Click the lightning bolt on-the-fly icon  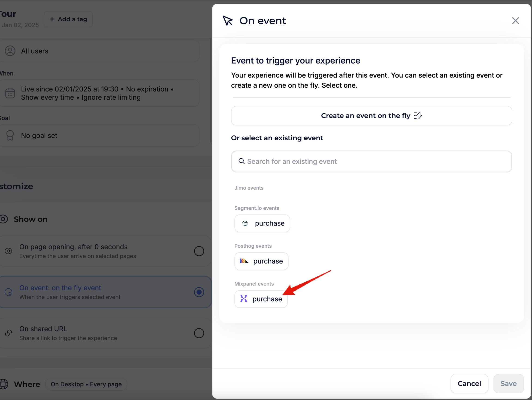pyautogui.click(x=418, y=116)
